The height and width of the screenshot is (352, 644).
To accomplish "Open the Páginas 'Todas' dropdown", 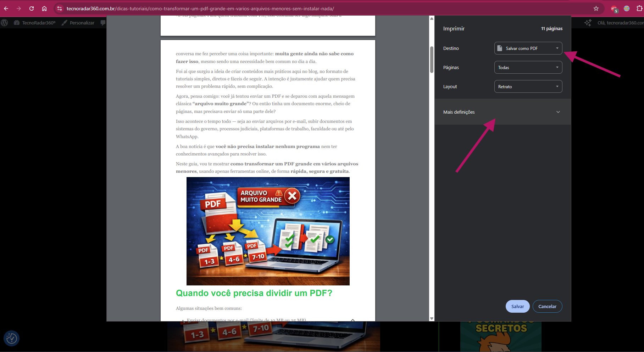I will (528, 67).
